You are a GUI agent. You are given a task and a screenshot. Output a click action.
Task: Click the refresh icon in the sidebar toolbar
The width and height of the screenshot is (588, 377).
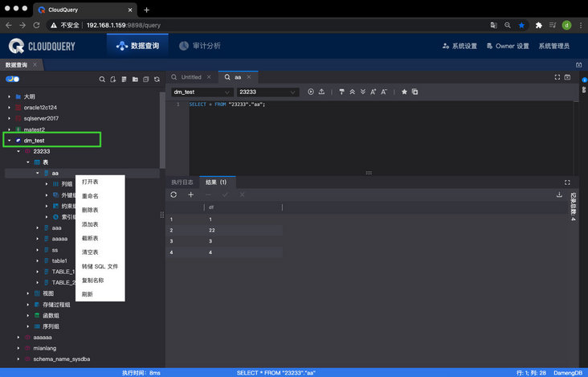click(x=156, y=80)
